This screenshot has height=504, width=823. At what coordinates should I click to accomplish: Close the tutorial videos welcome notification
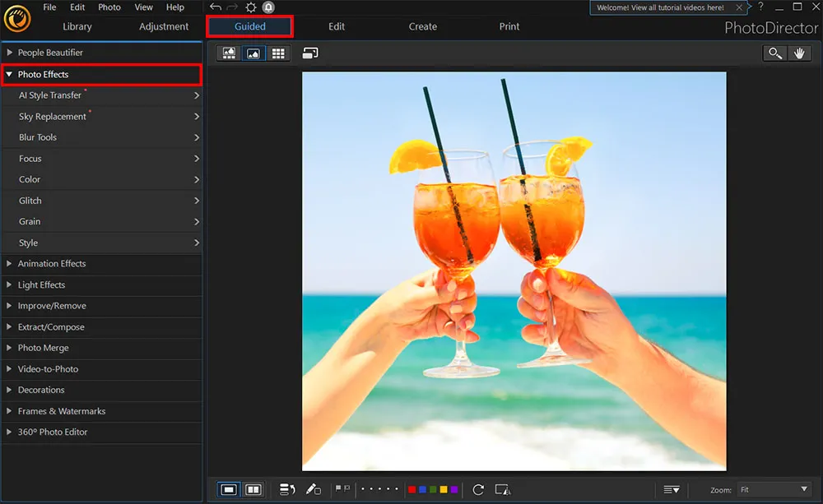(x=739, y=7)
